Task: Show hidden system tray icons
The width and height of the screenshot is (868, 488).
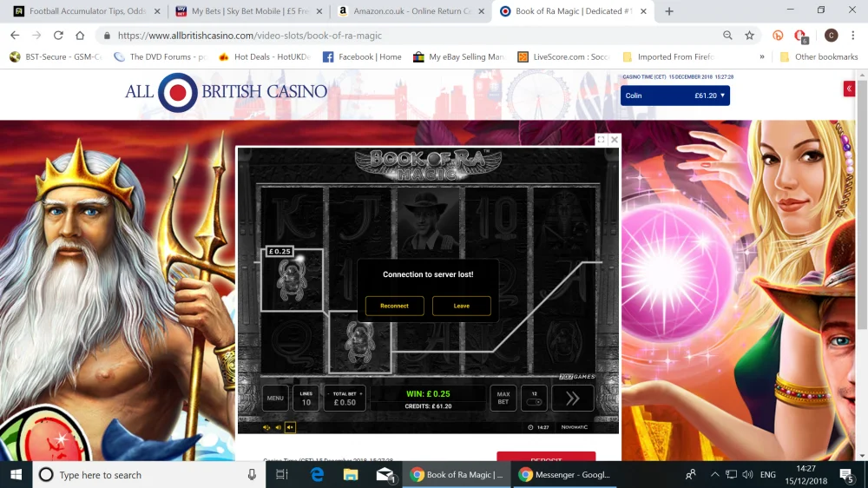Action: (x=714, y=475)
